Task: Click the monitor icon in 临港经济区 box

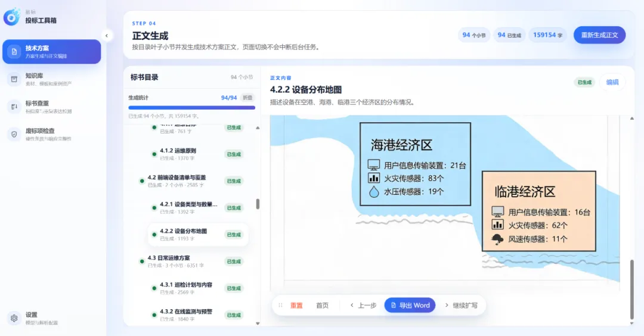Action: click(497, 211)
